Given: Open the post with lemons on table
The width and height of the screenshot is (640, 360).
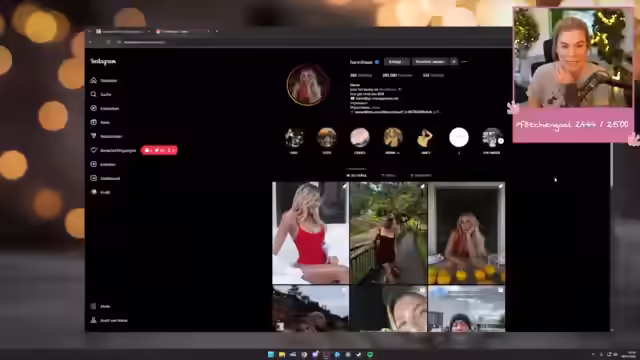Looking at the screenshot, I should point(467,233).
